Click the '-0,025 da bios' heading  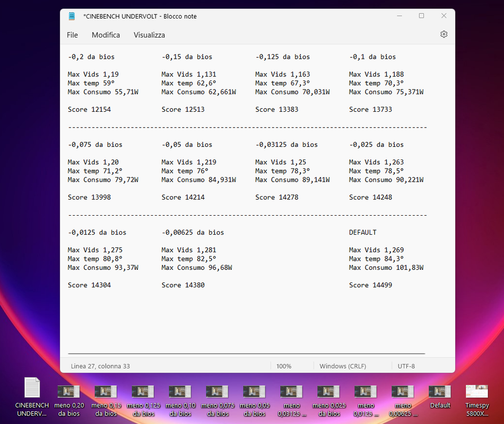coord(376,145)
